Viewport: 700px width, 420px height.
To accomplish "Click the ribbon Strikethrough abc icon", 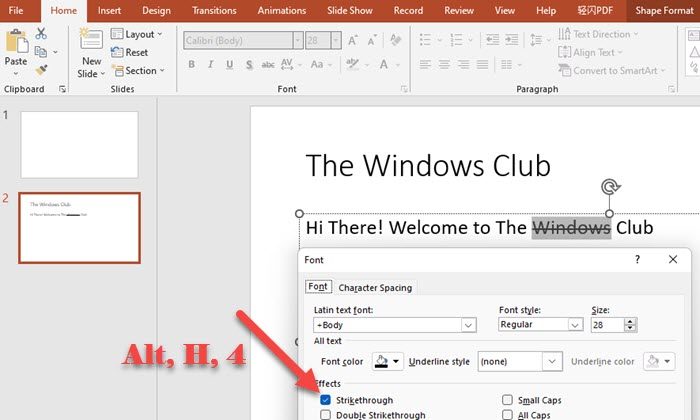I will (268, 65).
